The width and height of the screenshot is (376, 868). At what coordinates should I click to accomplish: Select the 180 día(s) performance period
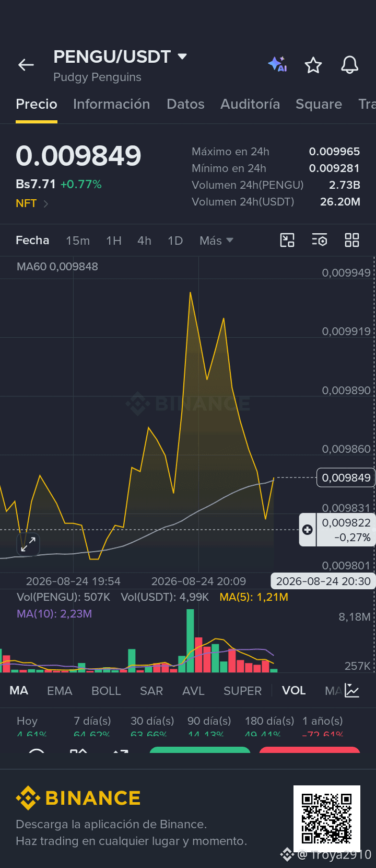[x=269, y=726]
